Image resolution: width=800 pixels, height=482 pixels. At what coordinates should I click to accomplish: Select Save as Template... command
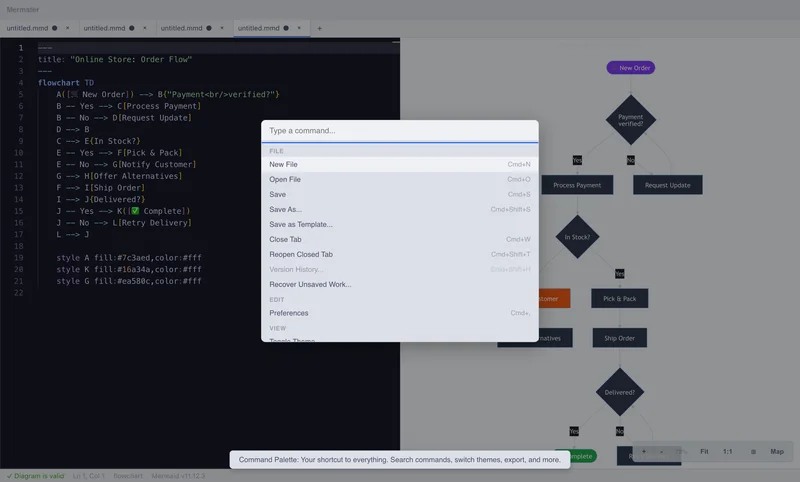[399, 224]
